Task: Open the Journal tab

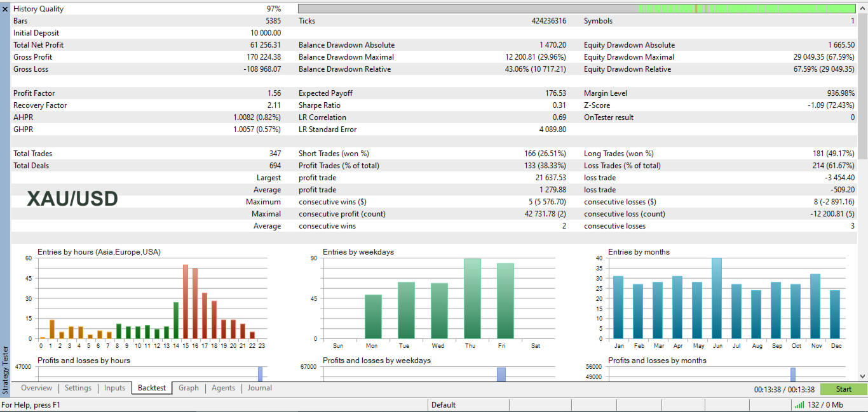Action: point(260,388)
